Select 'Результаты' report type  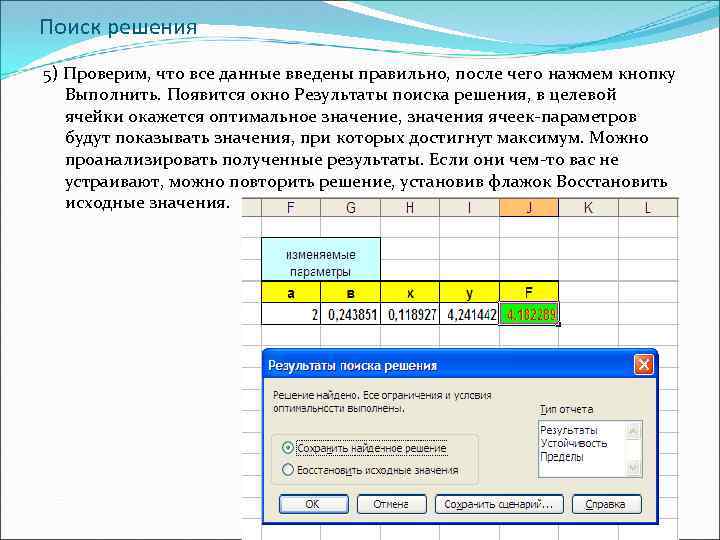[x=569, y=430]
